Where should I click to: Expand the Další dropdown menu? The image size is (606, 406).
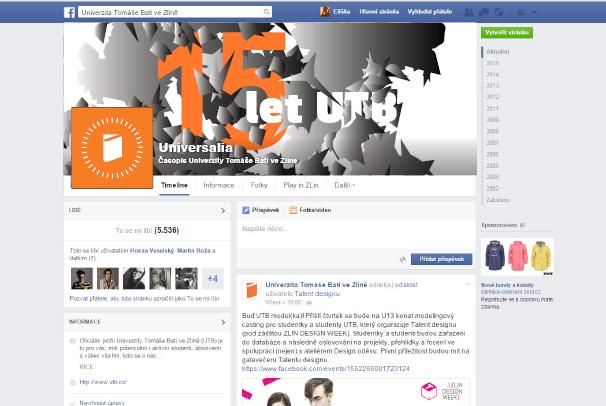(345, 185)
